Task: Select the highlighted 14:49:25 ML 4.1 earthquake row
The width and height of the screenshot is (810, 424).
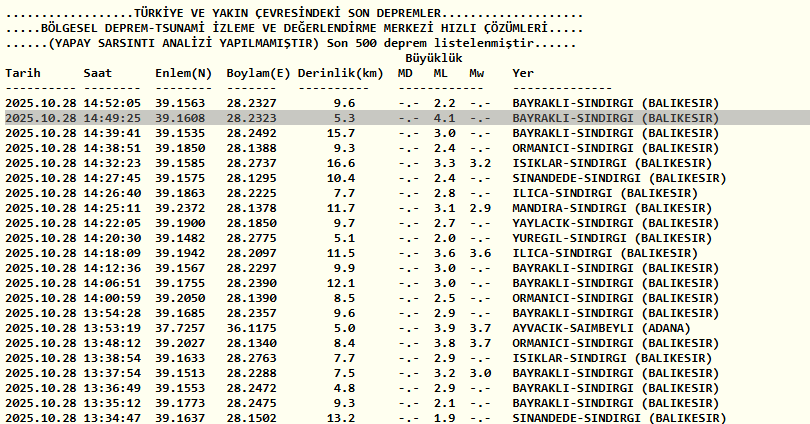Action: (407, 118)
